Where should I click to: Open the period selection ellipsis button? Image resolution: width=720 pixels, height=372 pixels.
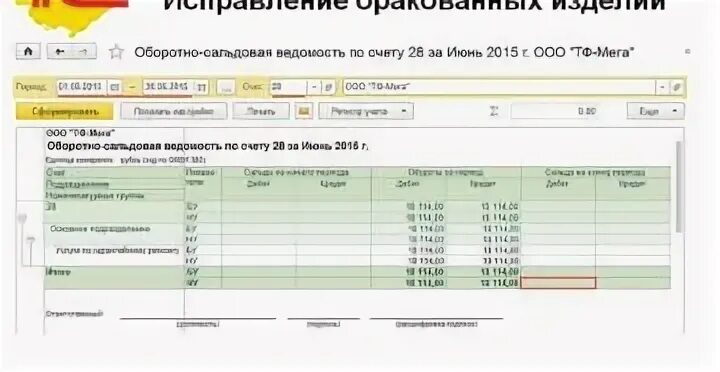point(226,87)
